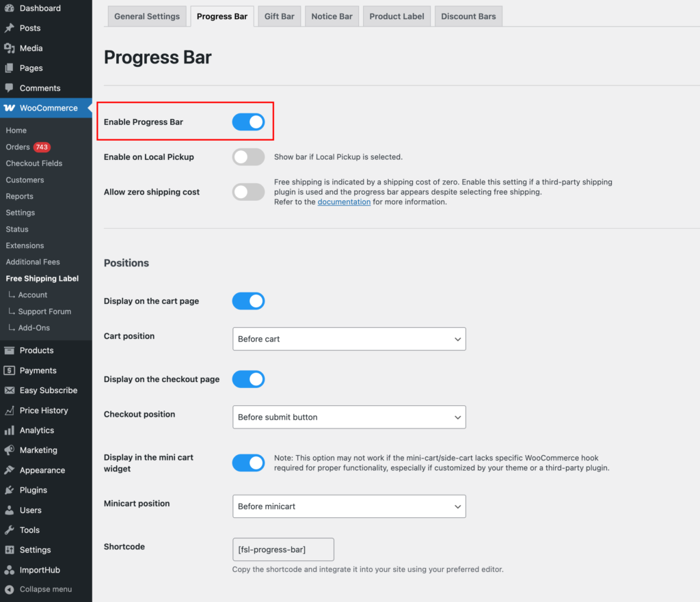Switch to the Gift Bar tab
Viewport: 700px width, 602px height.
click(279, 16)
